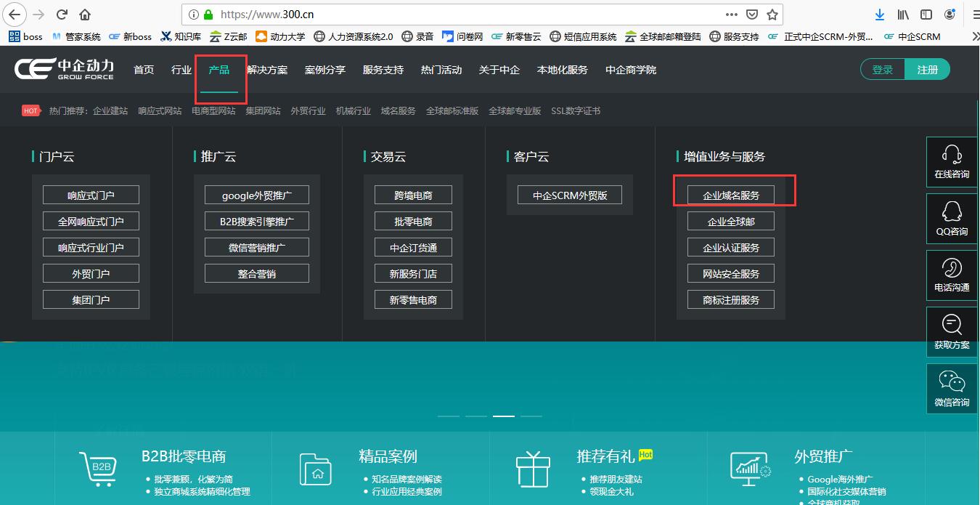Image resolution: width=980 pixels, height=505 pixels.
Task: Click the 中企动力 Grow Force logo
Action: (x=65, y=69)
